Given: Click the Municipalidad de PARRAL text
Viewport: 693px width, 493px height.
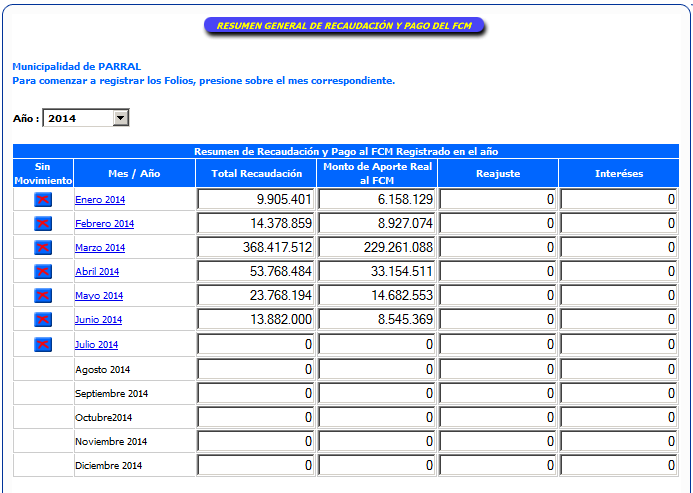Looking at the screenshot, I should (x=76, y=67).
